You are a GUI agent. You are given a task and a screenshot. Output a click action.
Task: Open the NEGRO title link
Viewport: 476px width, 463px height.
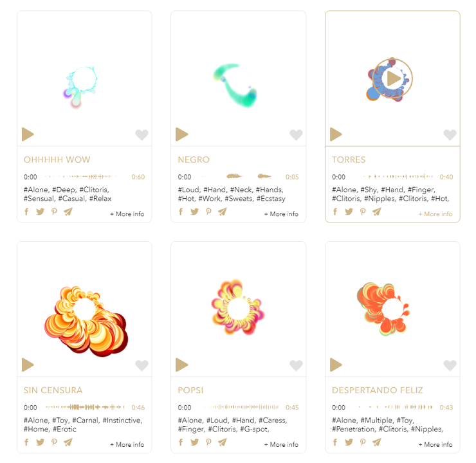pos(194,159)
